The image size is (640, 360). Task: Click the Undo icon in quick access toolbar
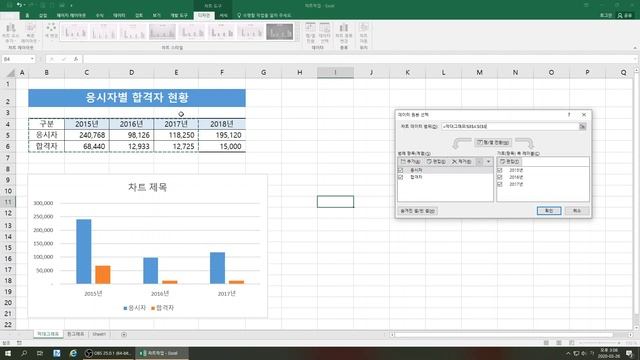coord(19,5)
